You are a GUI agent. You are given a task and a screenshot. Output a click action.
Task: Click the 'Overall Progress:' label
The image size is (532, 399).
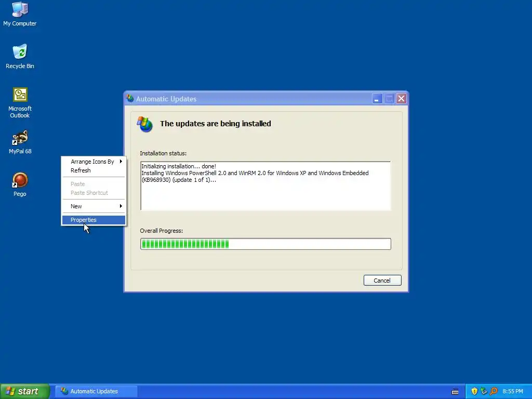click(162, 231)
